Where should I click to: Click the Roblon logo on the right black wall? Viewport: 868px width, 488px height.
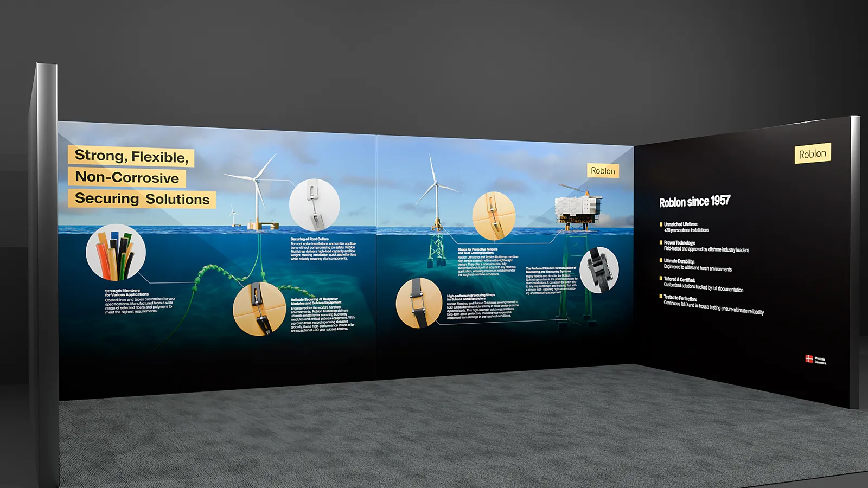[x=813, y=154]
